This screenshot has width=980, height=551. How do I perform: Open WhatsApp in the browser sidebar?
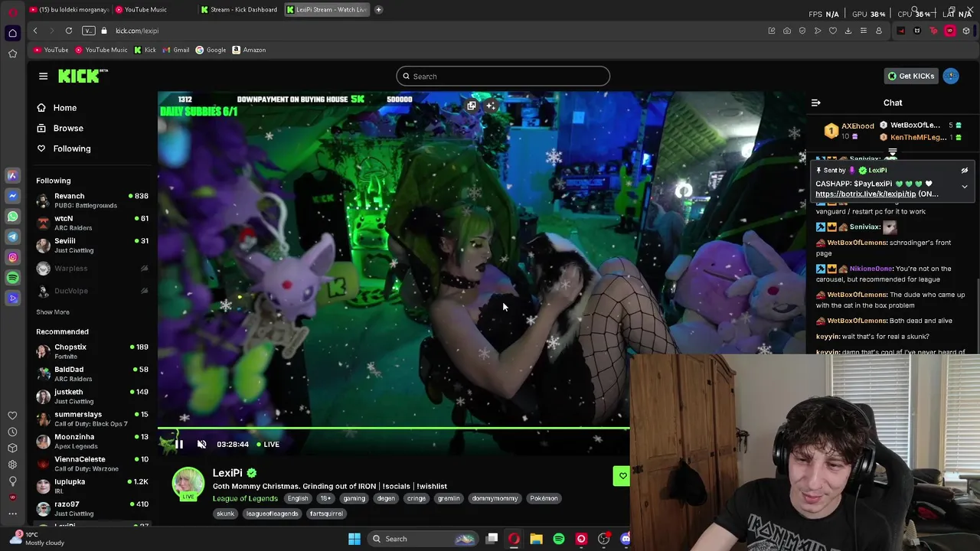(x=12, y=217)
